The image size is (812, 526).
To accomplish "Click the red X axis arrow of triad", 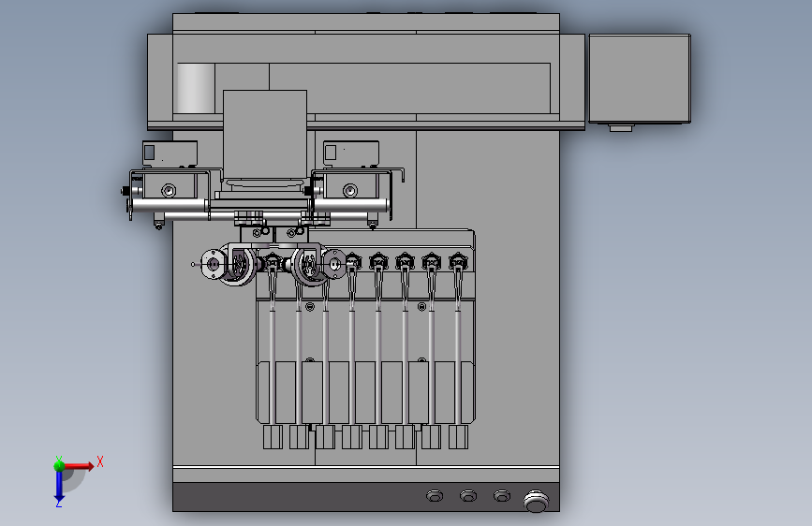I will pyautogui.click(x=78, y=466).
